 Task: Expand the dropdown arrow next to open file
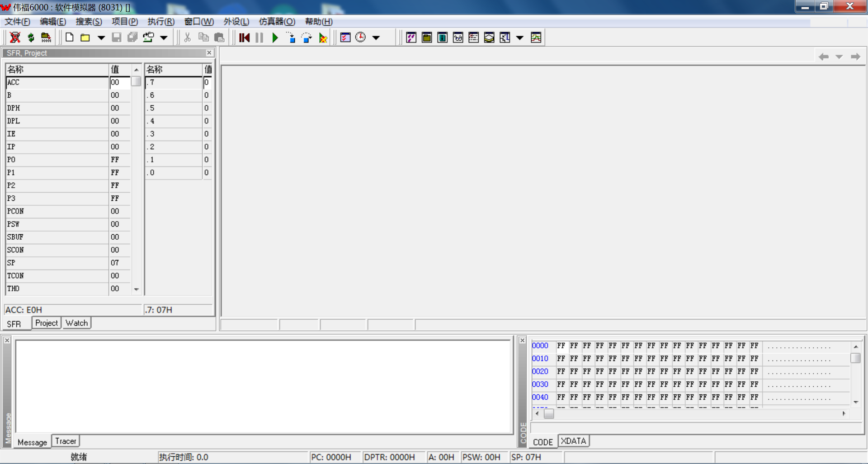(101, 38)
